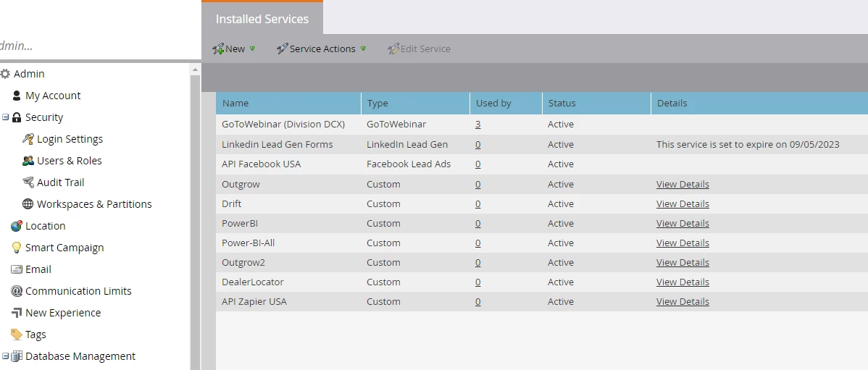Click Used by count for API Facebook USA
The image size is (868, 370).
point(477,164)
